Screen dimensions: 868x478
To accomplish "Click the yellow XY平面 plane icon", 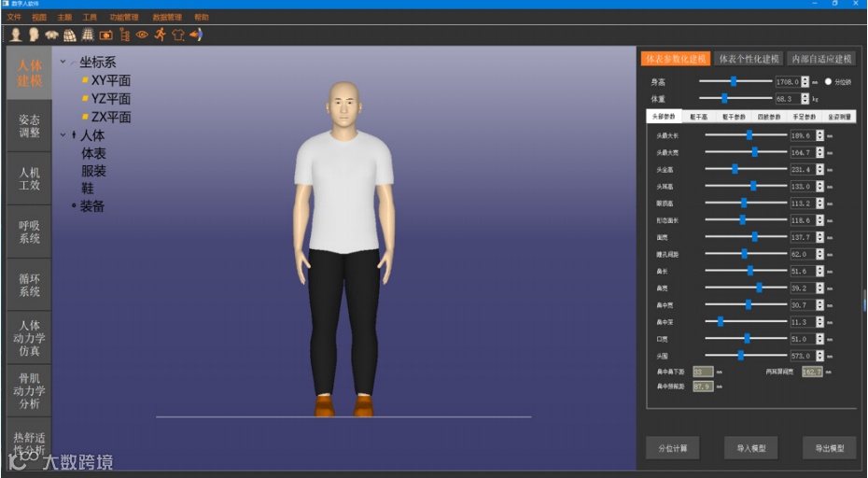I will 85,80.
